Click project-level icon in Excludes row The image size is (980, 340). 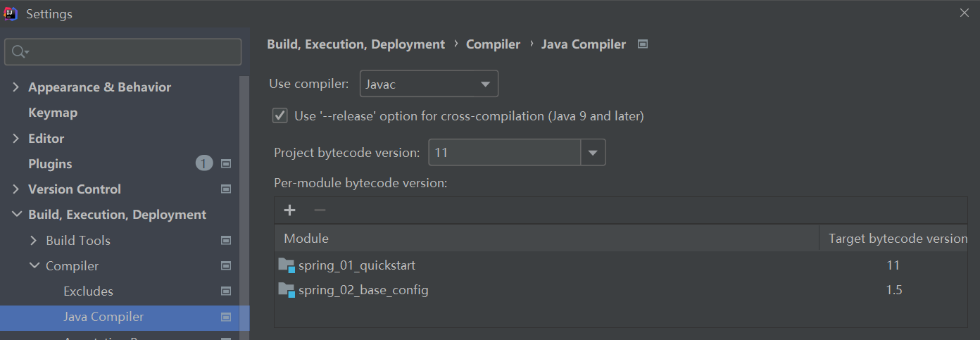(x=226, y=291)
